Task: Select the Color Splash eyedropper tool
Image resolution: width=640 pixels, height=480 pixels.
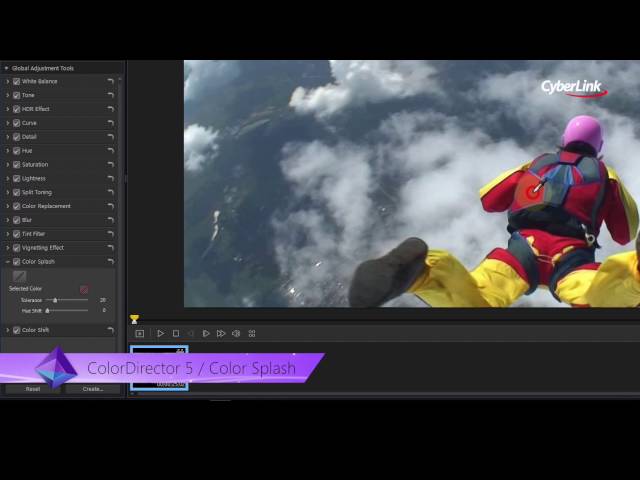Action: (19, 276)
